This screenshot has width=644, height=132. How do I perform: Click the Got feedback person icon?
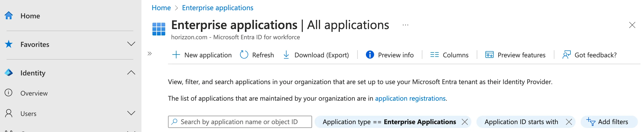(x=566, y=55)
